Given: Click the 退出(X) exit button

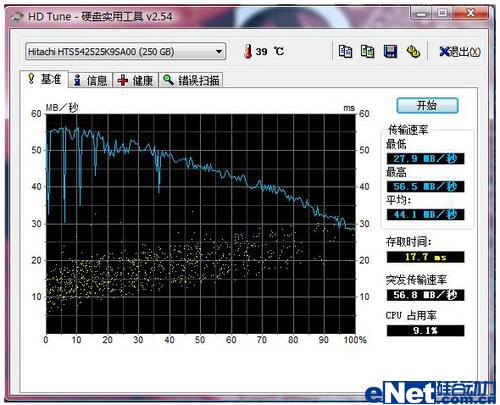Looking at the screenshot, I should point(460,52).
